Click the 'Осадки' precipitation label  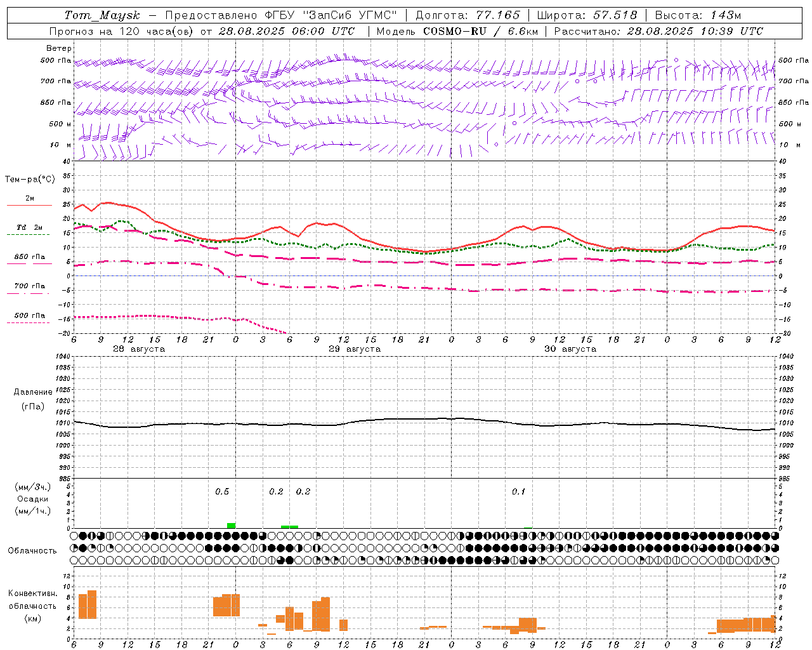[33, 499]
